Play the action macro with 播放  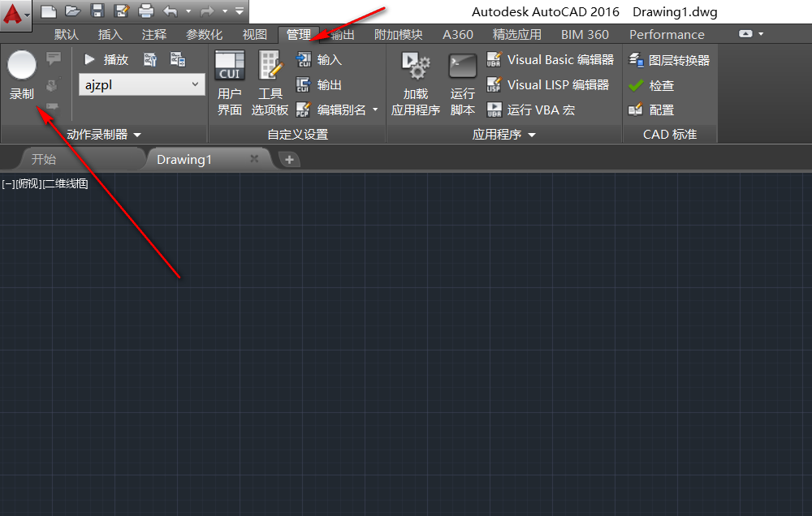pyautogui.click(x=106, y=59)
